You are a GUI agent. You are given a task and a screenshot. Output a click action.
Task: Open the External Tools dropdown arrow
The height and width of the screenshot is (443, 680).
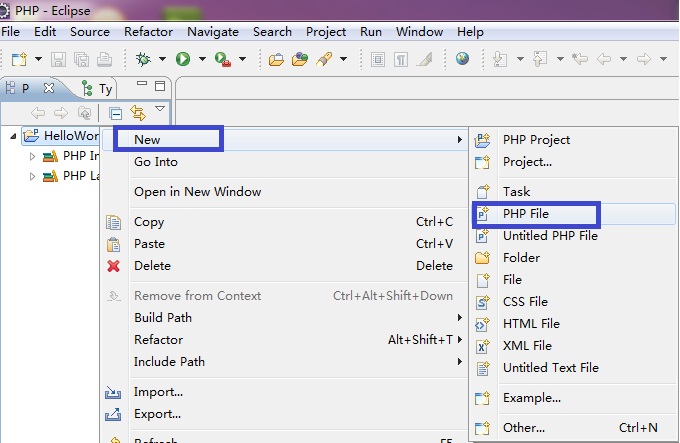pyautogui.click(x=242, y=59)
